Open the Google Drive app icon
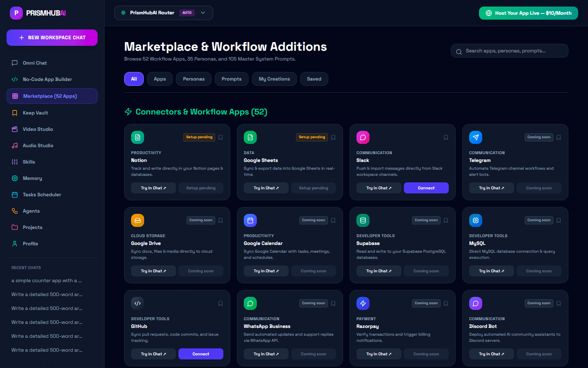 [x=138, y=220]
